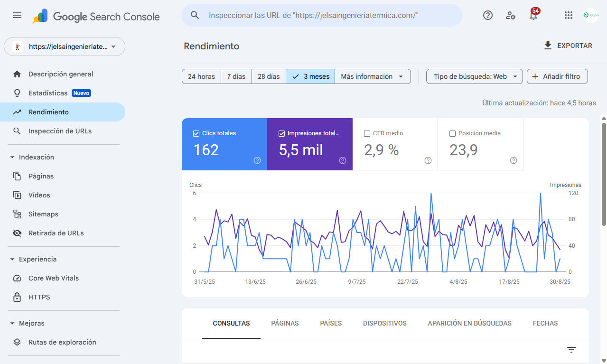Click the table filter rows icon
The image size is (607, 364).
[x=571, y=350]
